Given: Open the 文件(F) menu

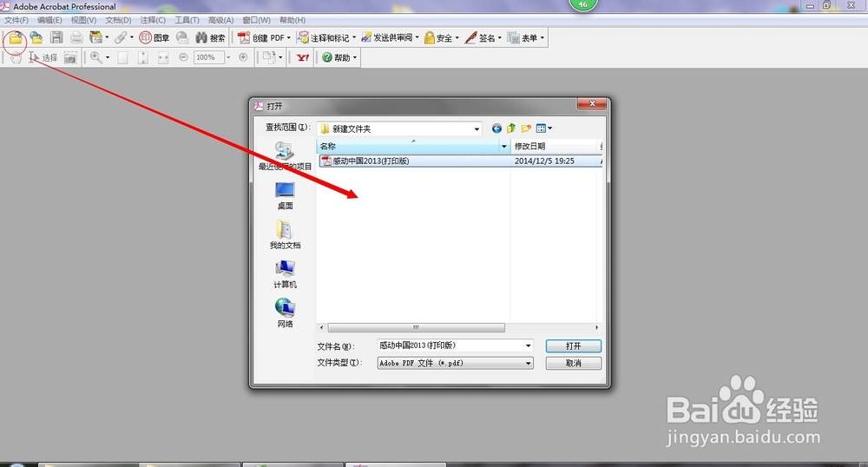Looking at the screenshot, I should [16, 20].
